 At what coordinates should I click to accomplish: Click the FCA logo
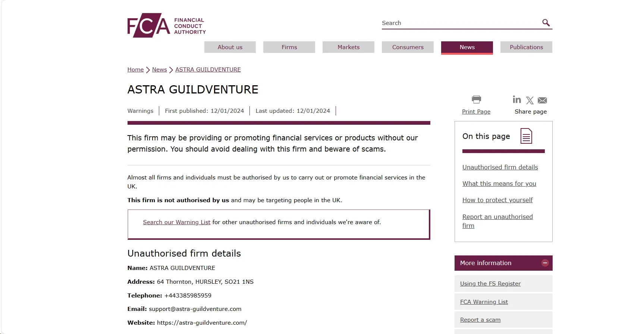[166, 25]
